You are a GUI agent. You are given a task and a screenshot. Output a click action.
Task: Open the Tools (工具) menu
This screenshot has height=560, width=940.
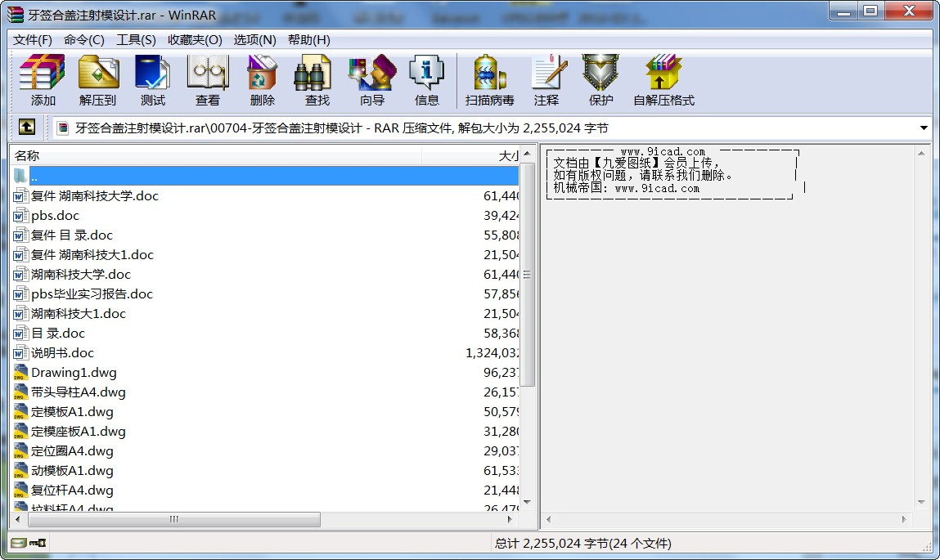coord(136,40)
